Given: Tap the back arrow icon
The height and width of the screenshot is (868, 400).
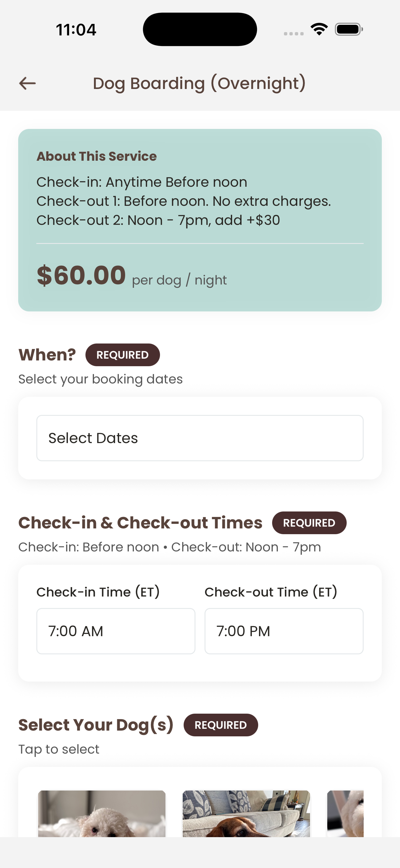Looking at the screenshot, I should click(27, 83).
